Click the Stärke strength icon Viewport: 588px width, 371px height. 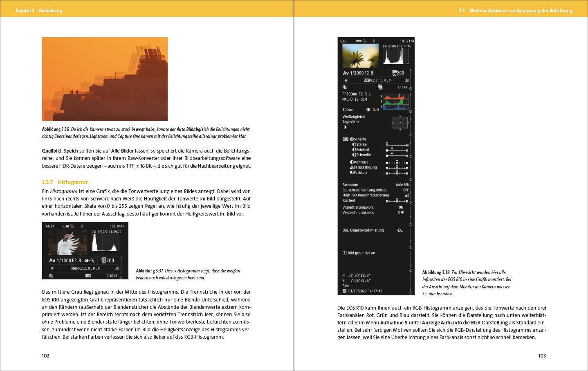(x=354, y=144)
